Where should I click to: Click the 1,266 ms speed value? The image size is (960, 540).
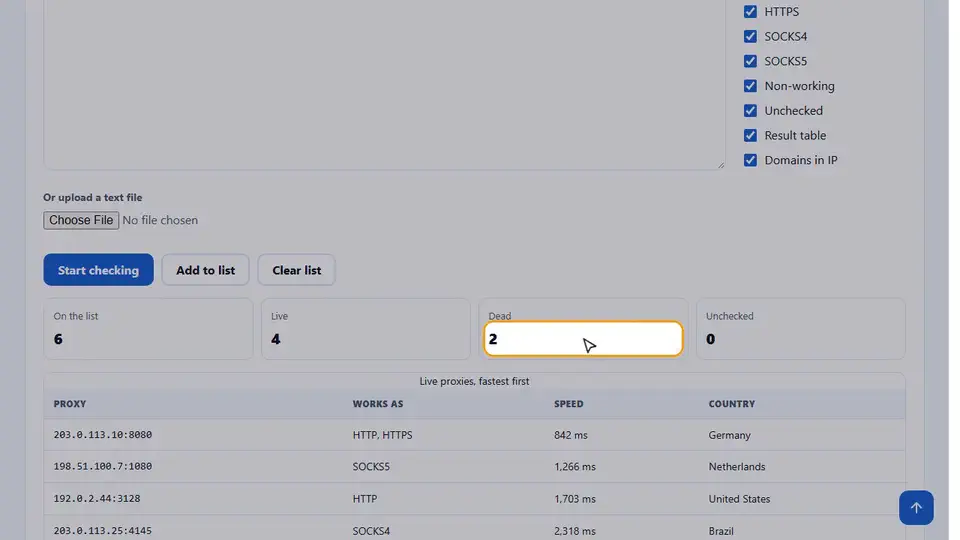coord(575,467)
